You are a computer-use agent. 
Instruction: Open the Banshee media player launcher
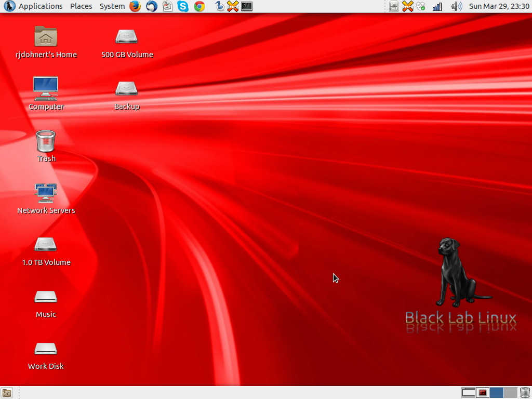coord(220,6)
